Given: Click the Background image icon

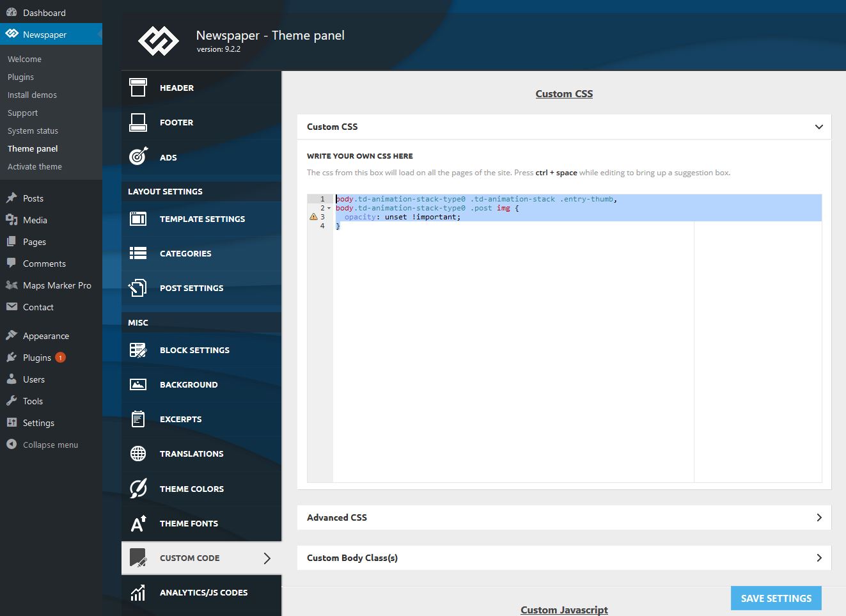Looking at the screenshot, I should [138, 384].
